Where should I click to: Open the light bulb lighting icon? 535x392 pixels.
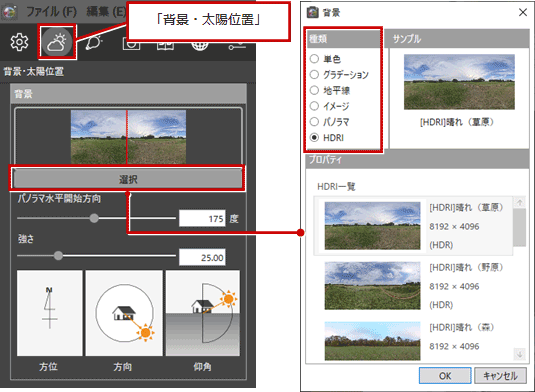94,43
